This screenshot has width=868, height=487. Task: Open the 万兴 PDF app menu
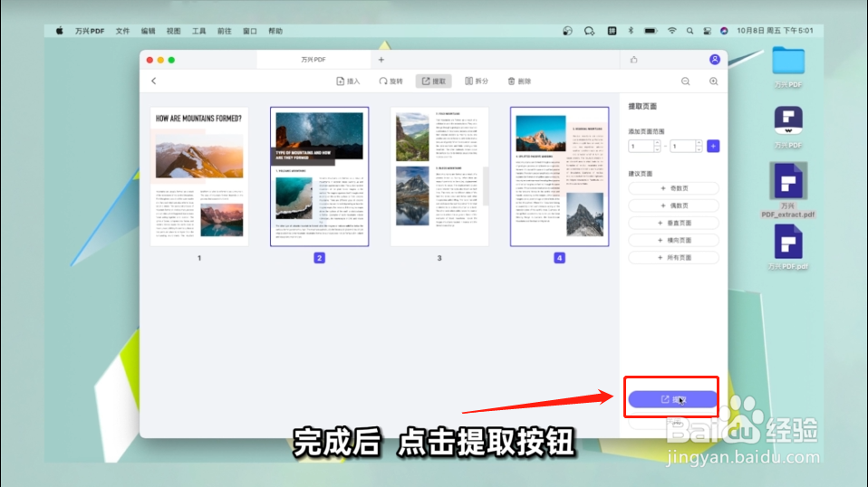(90, 31)
